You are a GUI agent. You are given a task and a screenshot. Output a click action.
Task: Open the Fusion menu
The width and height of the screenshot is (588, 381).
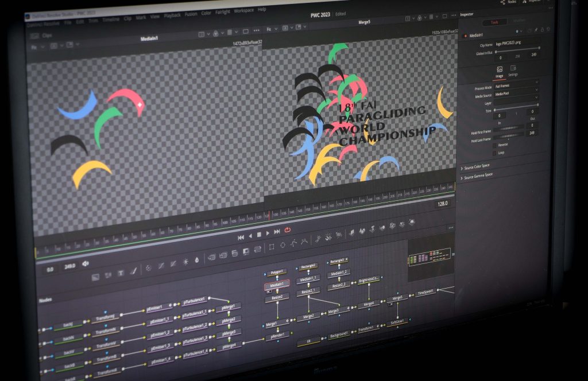pos(191,14)
